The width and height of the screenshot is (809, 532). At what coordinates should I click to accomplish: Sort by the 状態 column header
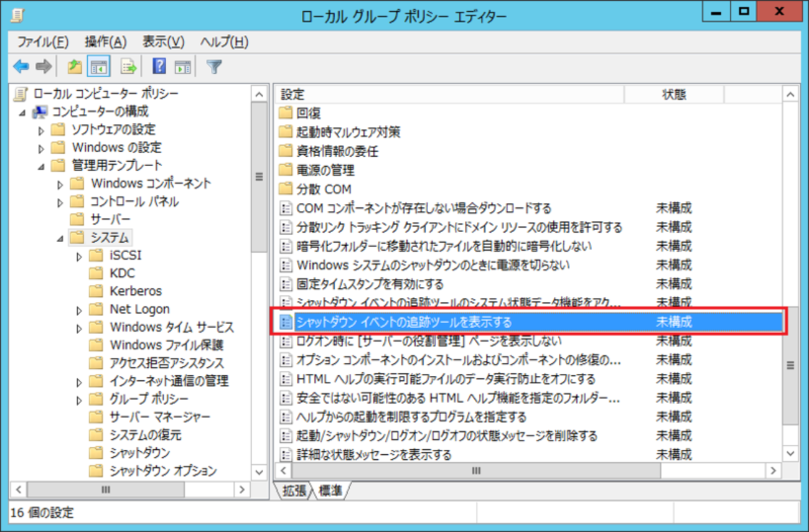(x=674, y=95)
